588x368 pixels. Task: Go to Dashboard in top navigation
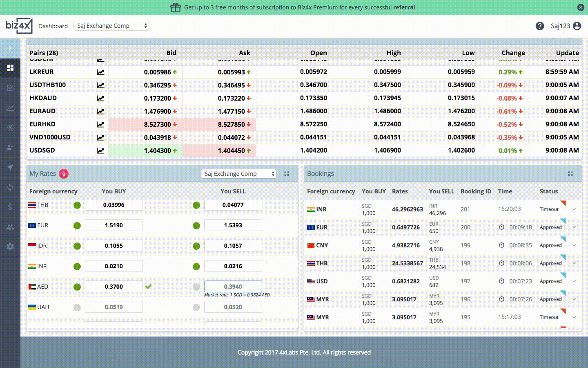click(x=53, y=26)
